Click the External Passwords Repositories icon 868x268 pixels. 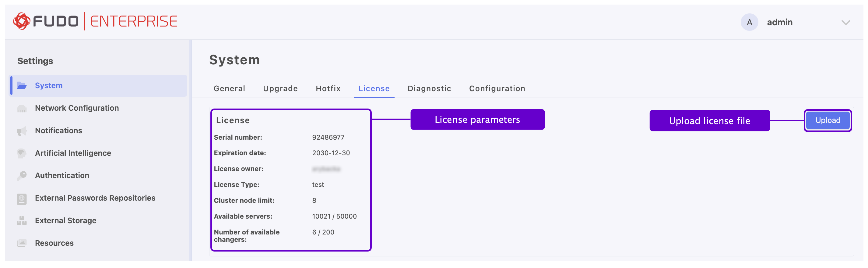(22, 198)
